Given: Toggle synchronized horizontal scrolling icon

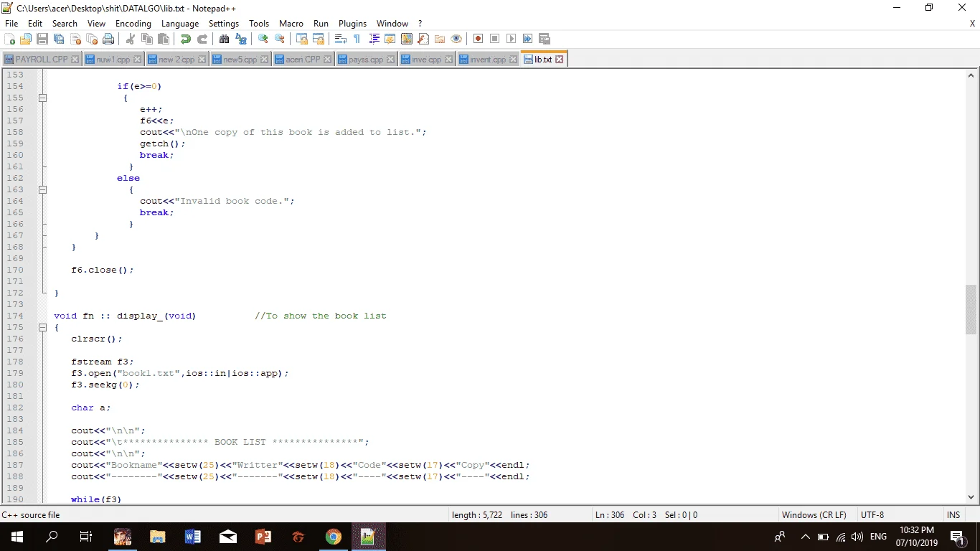Looking at the screenshot, I should pos(319,39).
